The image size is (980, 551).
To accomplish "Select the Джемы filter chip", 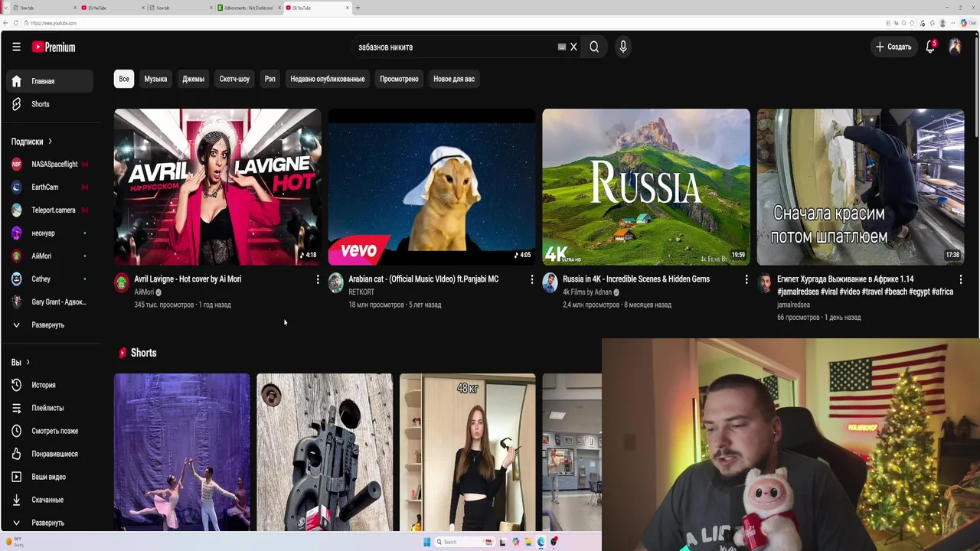I will pyautogui.click(x=193, y=79).
